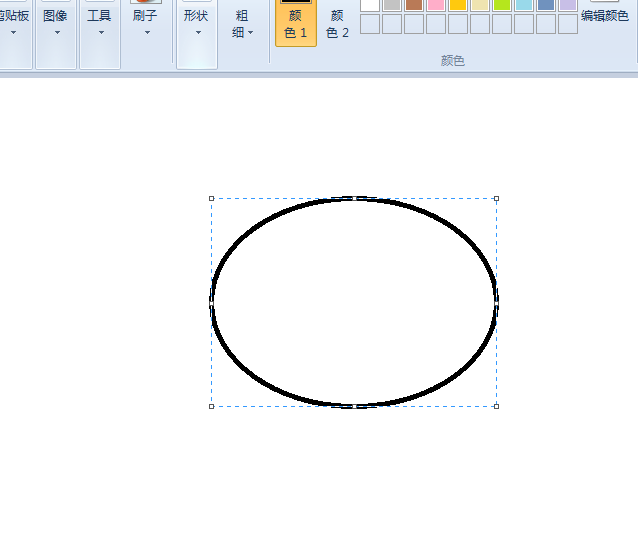Pick the lime green color swatch
Viewport: 638px width, 534px height.
(502, 4)
